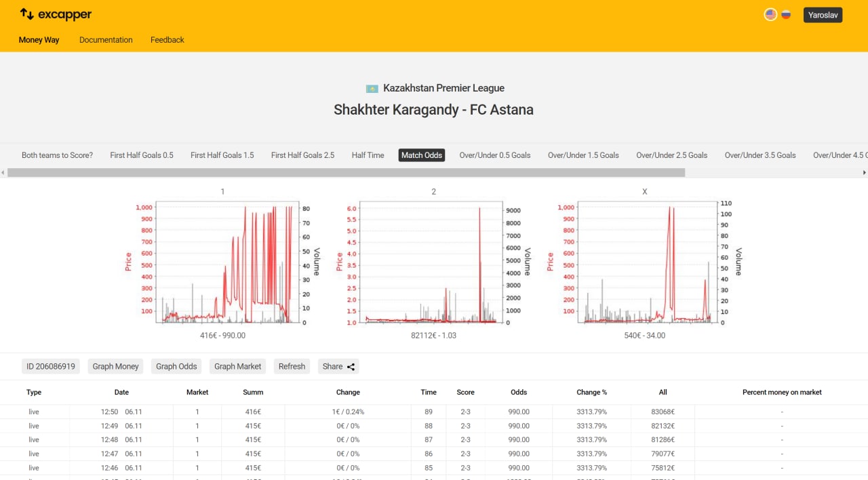Click the Odds column header

[x=519, y=393]
